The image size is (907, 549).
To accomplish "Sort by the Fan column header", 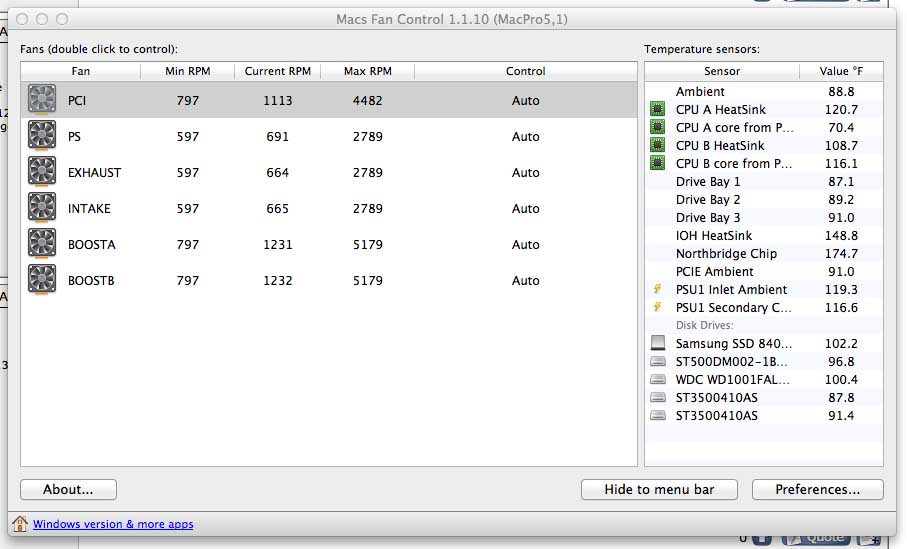I will pos(80,71).
